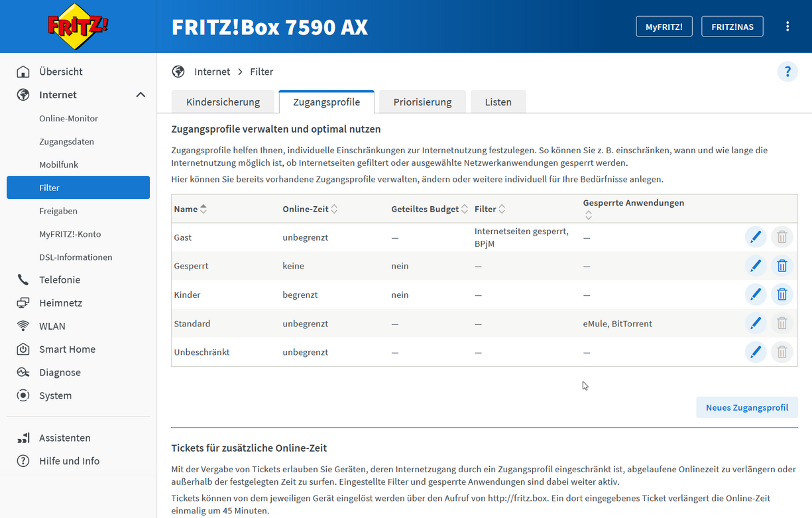Click the Filter breadcrumb text
Screen dimensions: 812x518
coord(262,72)
